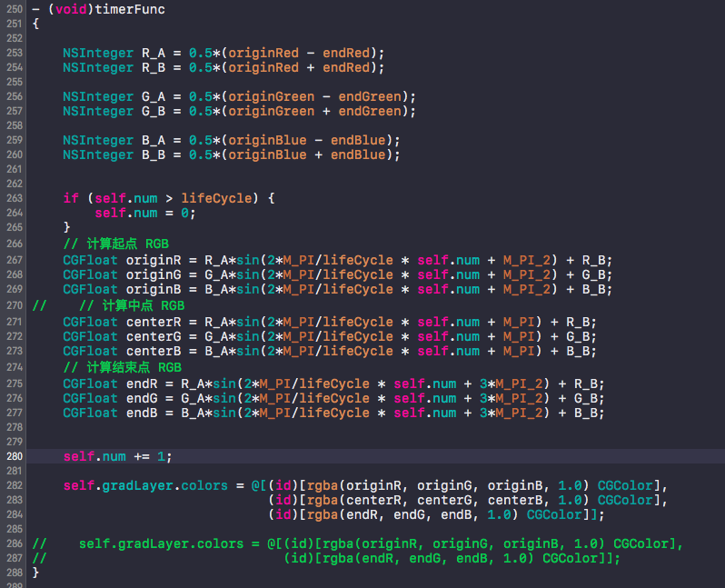
Task: Click rgba call with centerR arguments
Action: pos(448,501)
